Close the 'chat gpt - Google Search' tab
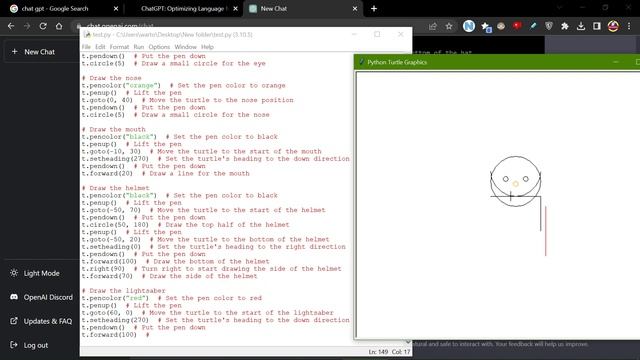 (x=116, y=9)
